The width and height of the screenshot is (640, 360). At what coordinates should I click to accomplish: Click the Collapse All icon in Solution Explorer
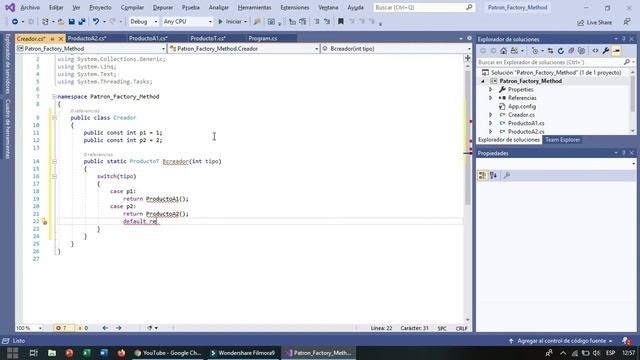[x=571, y=51]
